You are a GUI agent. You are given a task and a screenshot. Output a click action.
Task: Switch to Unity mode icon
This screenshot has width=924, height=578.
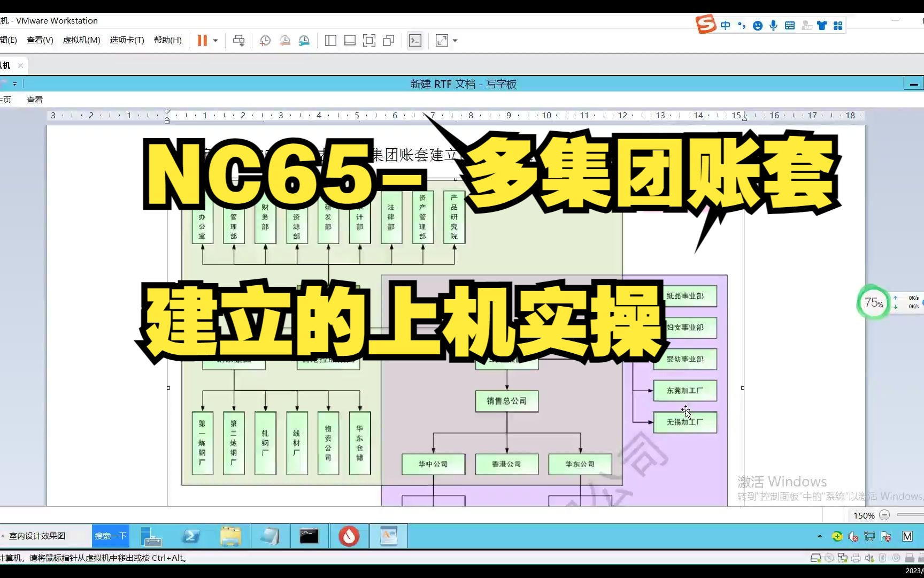(389, 41)
